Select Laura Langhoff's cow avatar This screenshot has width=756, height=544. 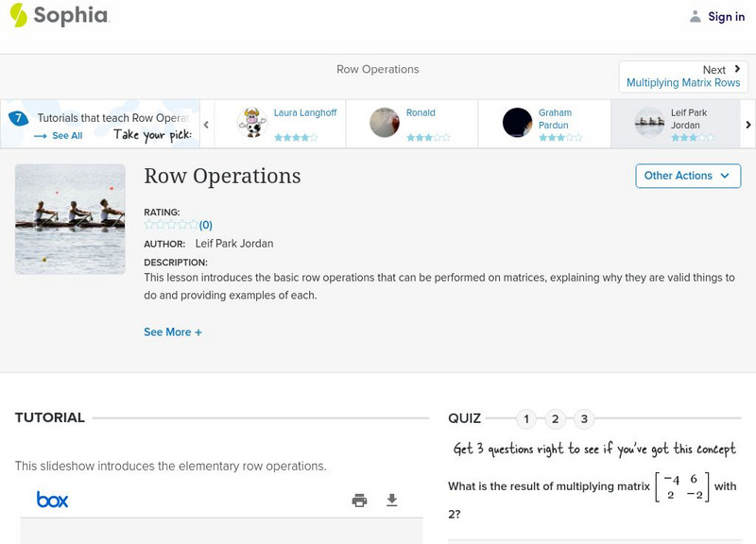(252, 123)
